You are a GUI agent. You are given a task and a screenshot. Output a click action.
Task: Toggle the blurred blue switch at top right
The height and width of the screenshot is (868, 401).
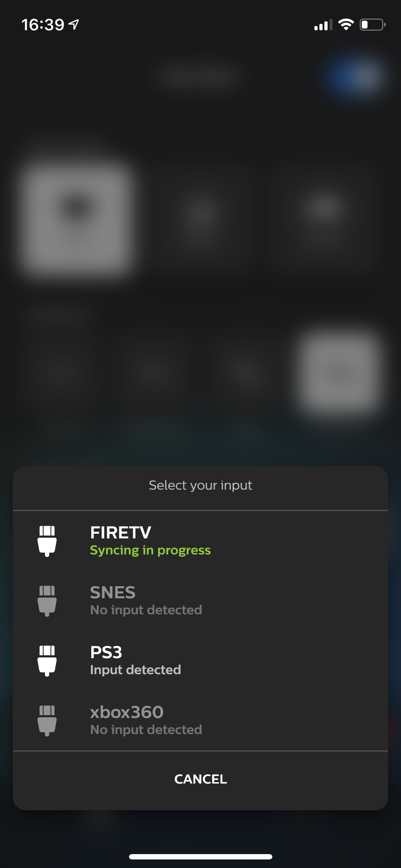[356, 76]
